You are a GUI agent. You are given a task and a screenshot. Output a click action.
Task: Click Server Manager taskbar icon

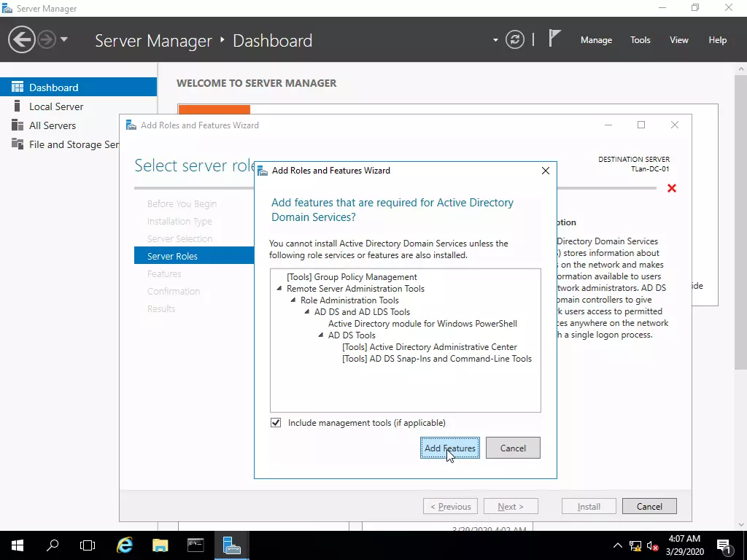[x=231, y=545]
